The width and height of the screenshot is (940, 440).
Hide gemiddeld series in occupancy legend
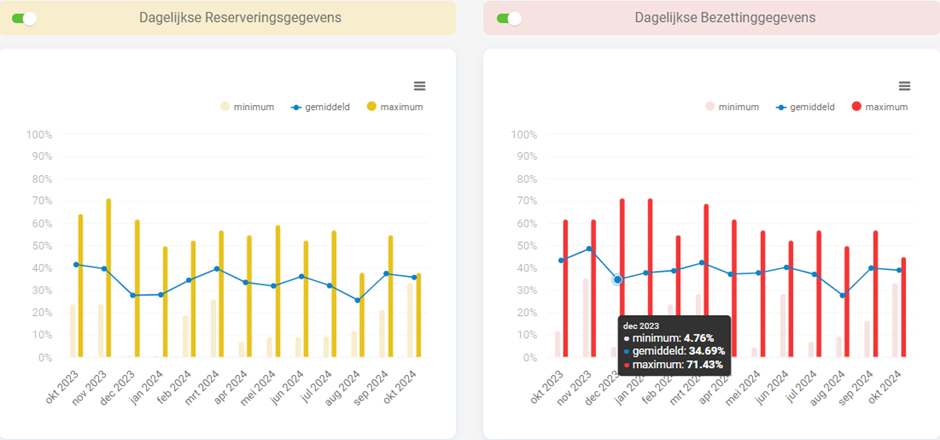click(804, 107)
